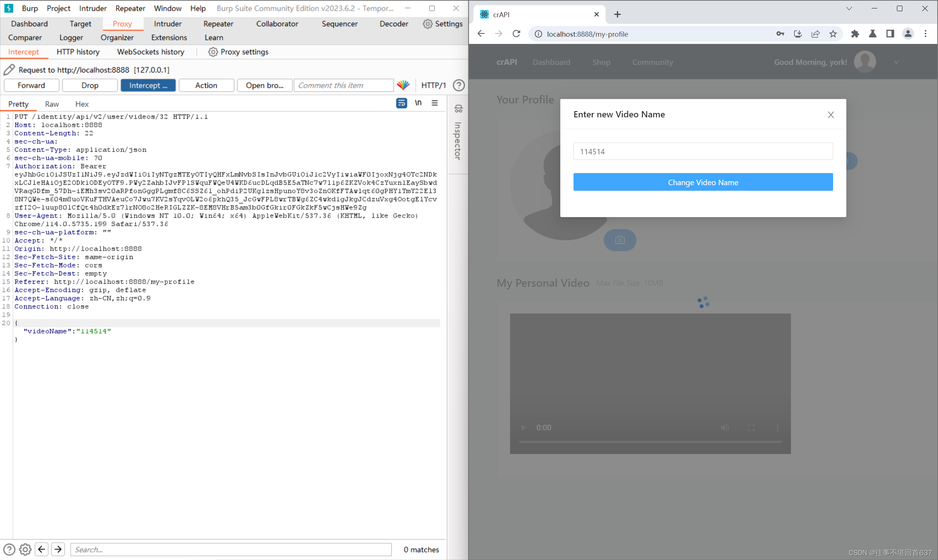Image resolution: width=938 pixels, height=560 pixels.
Task: Click the intercept help question icon
Action: click(x=458, y=85)
